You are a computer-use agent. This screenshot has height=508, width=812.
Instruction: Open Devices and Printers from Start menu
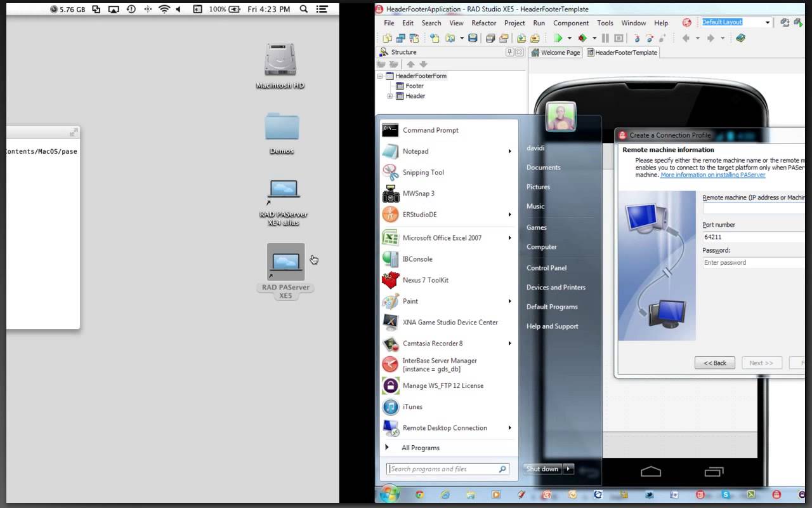coord(556,287)
